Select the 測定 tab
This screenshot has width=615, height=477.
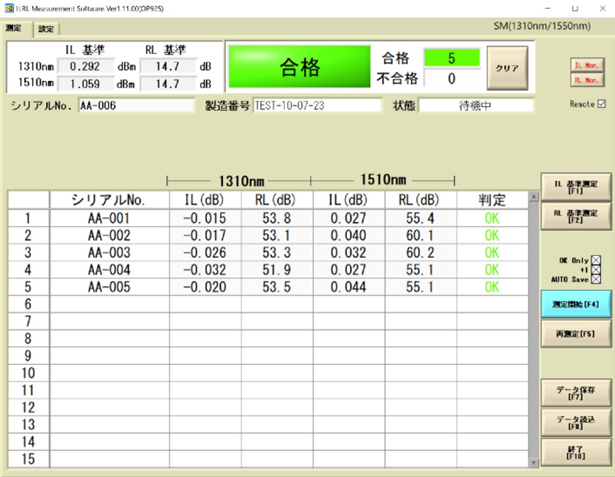point(14,29)
